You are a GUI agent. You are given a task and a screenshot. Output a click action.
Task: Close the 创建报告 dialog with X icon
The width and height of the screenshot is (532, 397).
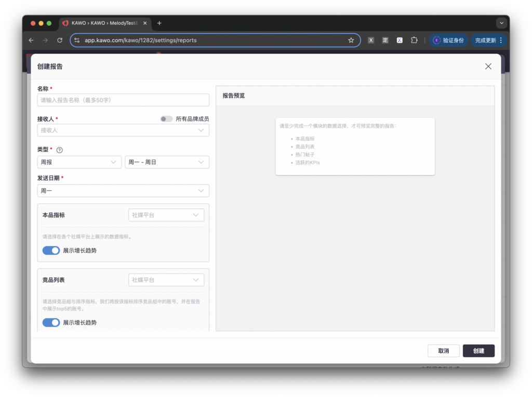[488, 66]
